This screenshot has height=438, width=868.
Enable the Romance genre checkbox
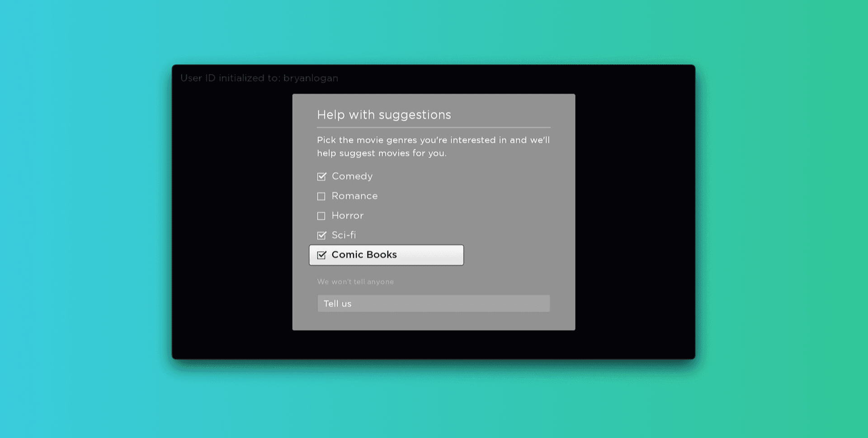[321, 196]
